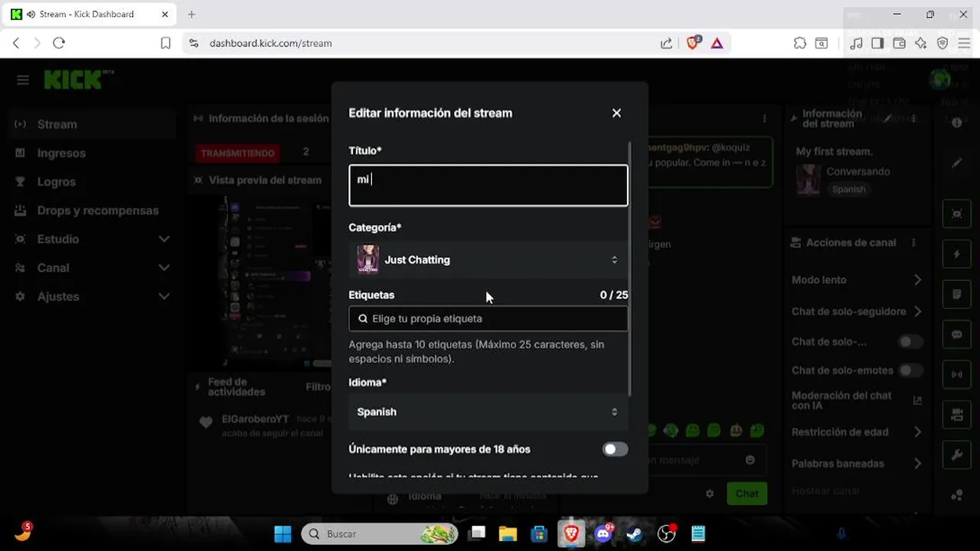The width and height of the screenshot is (980, 551).
Task: Reload the browser page
Action: [59, 44]
